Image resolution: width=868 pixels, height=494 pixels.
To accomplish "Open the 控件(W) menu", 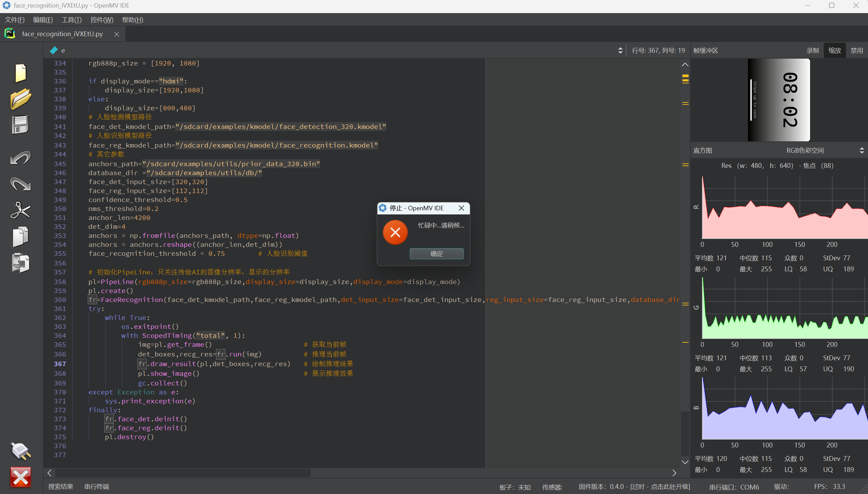I will (102, 20).
